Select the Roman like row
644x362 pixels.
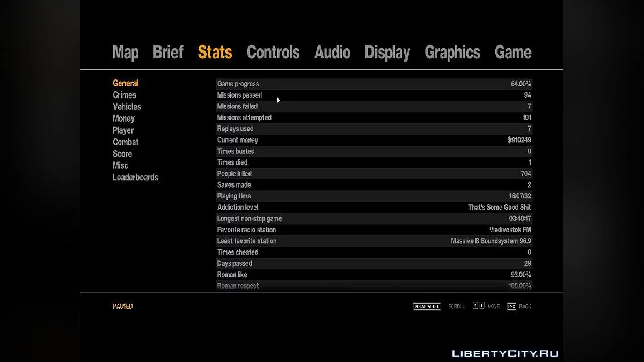pyautogui.click(x=374, y=275)
